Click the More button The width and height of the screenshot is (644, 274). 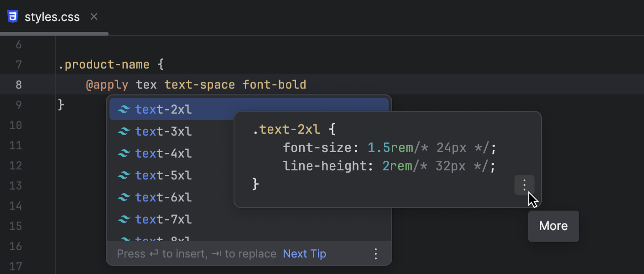(x=553, y=226)
